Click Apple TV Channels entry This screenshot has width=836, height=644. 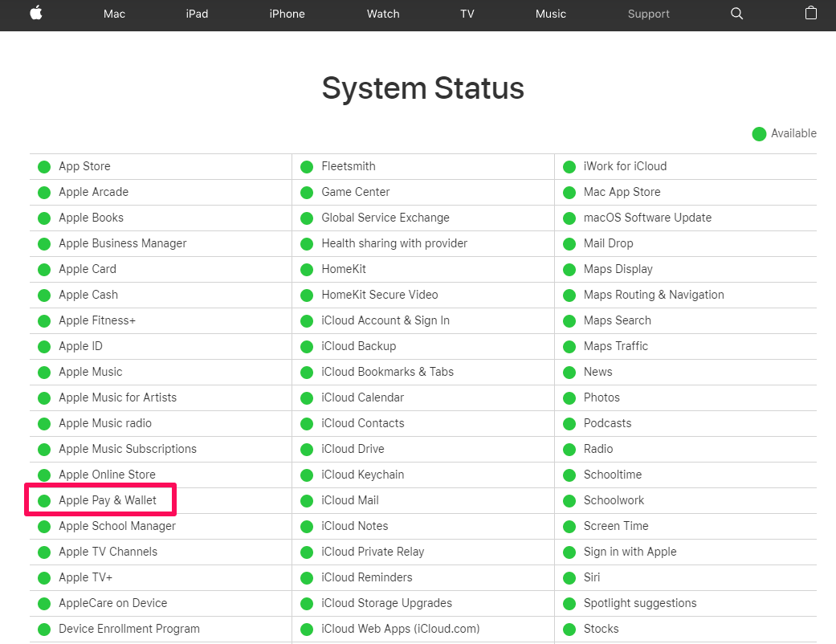tap(108, 552)
